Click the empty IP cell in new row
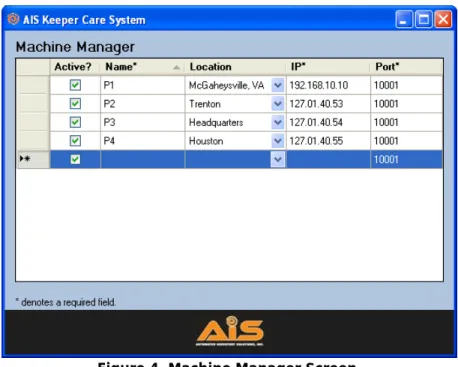The height and width of the screenshot is (367, 458). 328,159
